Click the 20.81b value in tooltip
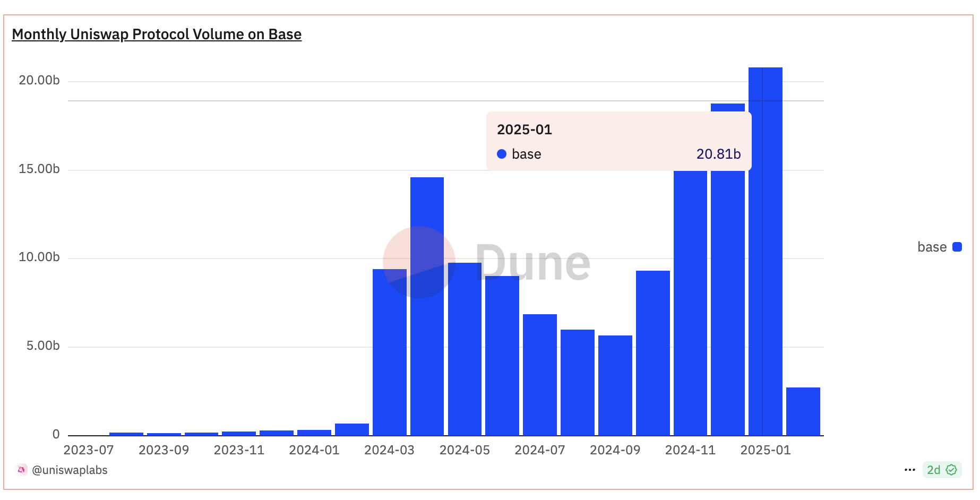This screenshot has width=980, height=500. coord(718,154)
